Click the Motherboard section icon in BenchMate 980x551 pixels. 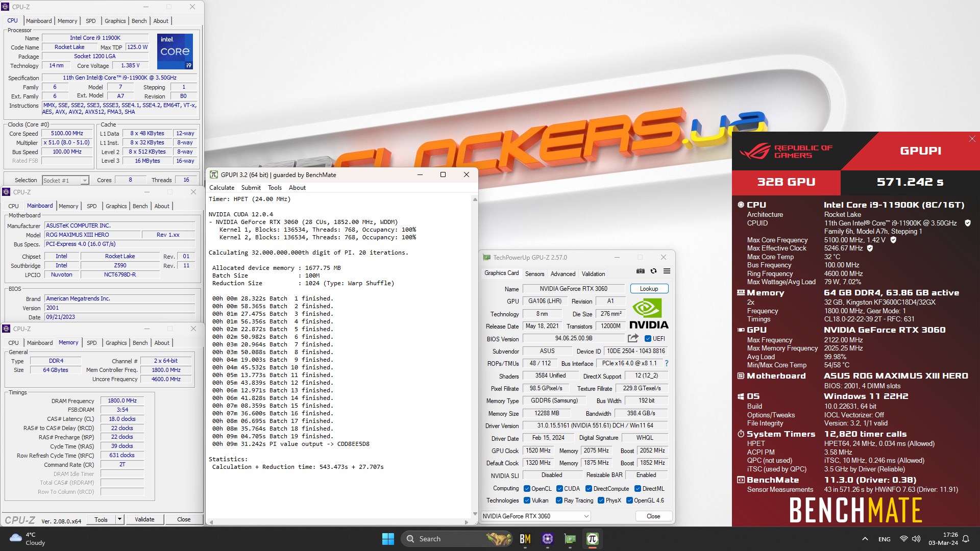tap(741, 376)
